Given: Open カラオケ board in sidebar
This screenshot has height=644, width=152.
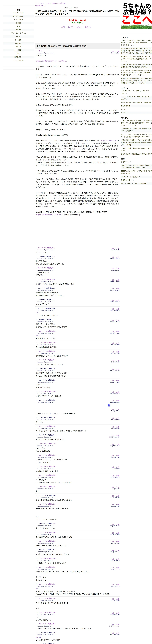Looking at the screenshot, I should click(18, 30).
